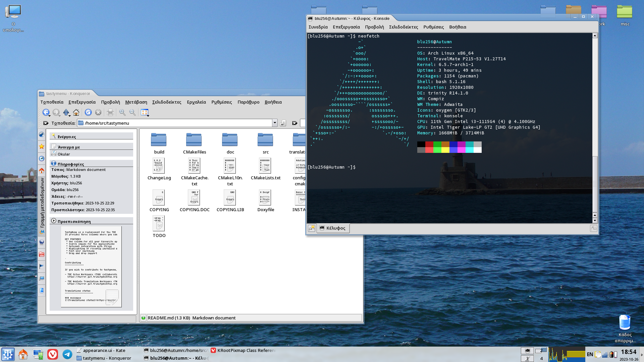Click the red color block in neofetch palette

(x=429, y=144)
